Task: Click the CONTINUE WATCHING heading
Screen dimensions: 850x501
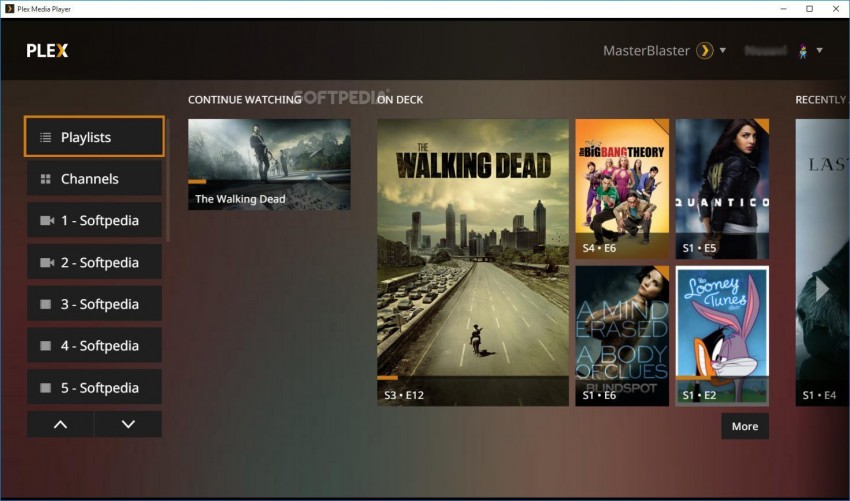Action: pyautogui.click(x=244, y=100)
